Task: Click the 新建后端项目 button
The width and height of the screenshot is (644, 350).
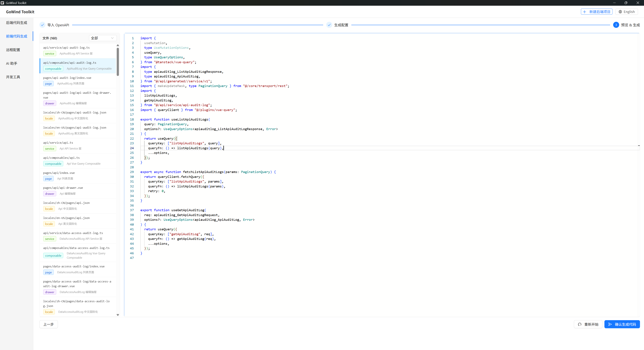Action: (x=597, y=12)
